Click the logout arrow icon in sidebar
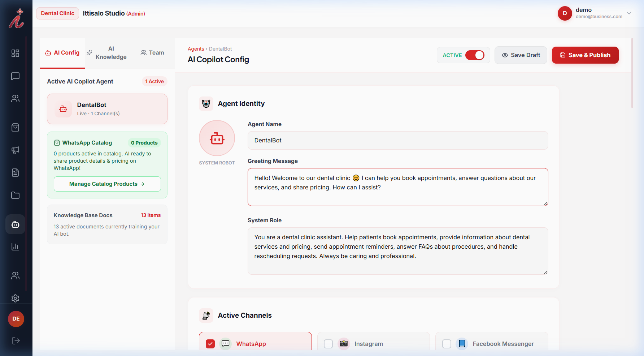The width and height of the screenshot is (644, 356). (16, 341)
